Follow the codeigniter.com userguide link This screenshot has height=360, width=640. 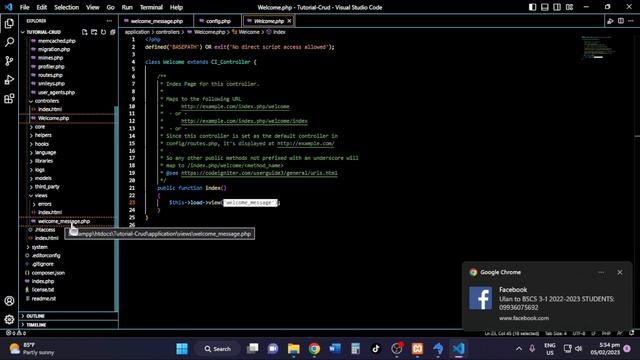click(259, 173)
